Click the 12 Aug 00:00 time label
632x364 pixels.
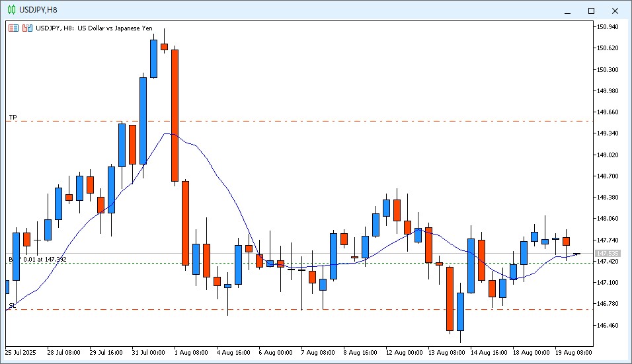405,353
